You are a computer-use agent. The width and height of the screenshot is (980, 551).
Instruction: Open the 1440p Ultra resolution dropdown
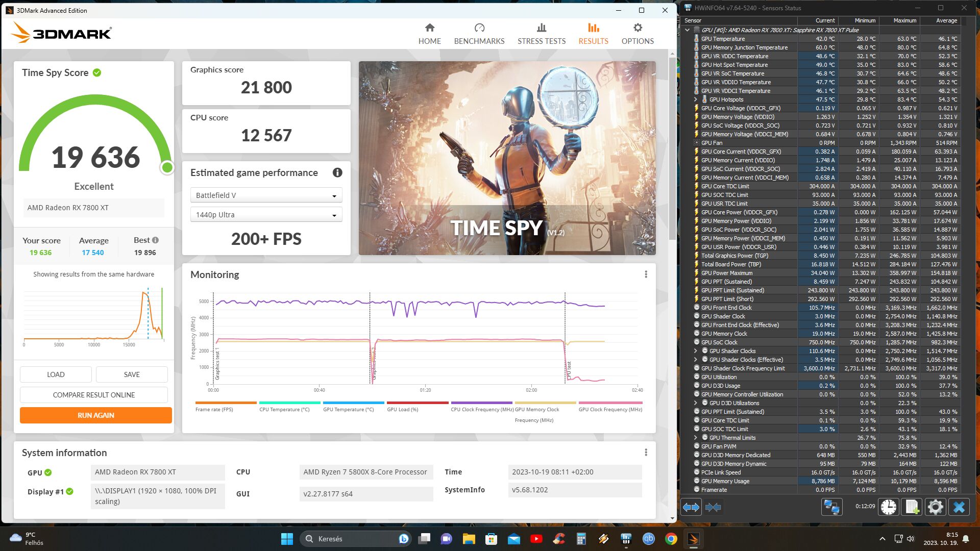pyautogui.click(x=266, y=215)
